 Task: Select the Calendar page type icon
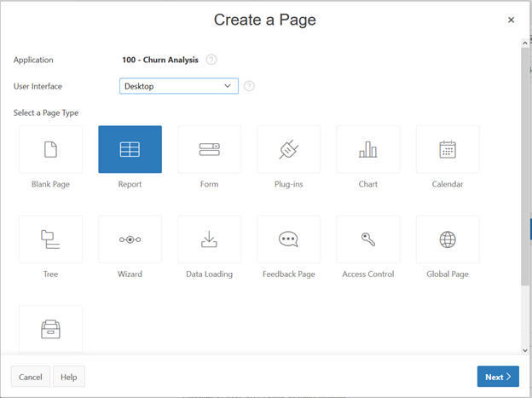(x=448, y=149)
